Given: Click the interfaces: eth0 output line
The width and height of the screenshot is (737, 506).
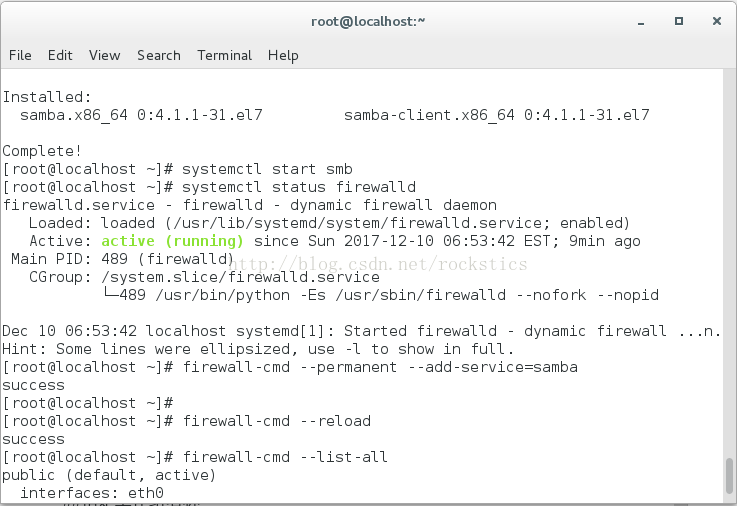Looking at the screenshot, I should point(92,493).
